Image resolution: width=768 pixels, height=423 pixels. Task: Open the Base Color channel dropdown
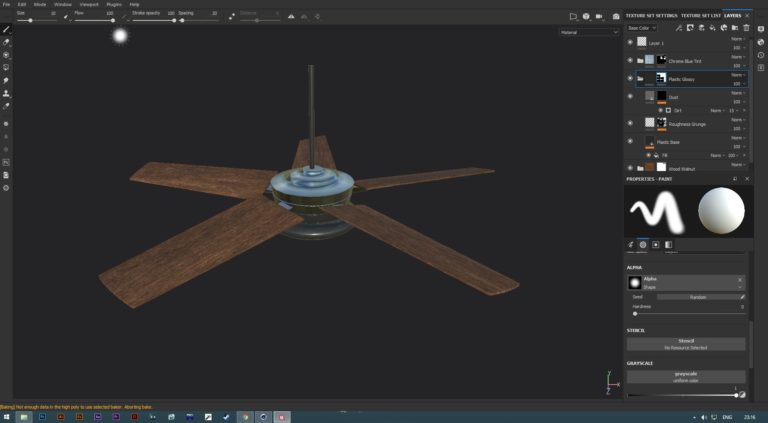pyautogui.click(x=642, y=28)
